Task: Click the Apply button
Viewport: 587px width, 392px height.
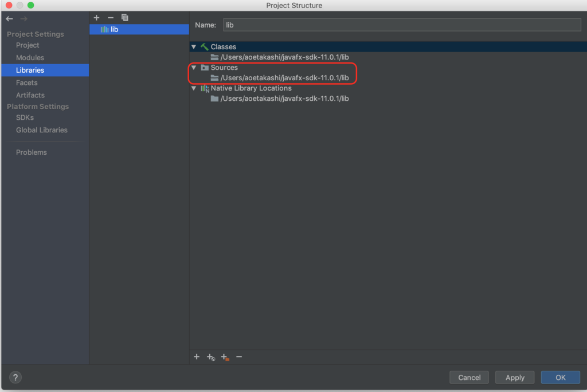Action: 515,378
